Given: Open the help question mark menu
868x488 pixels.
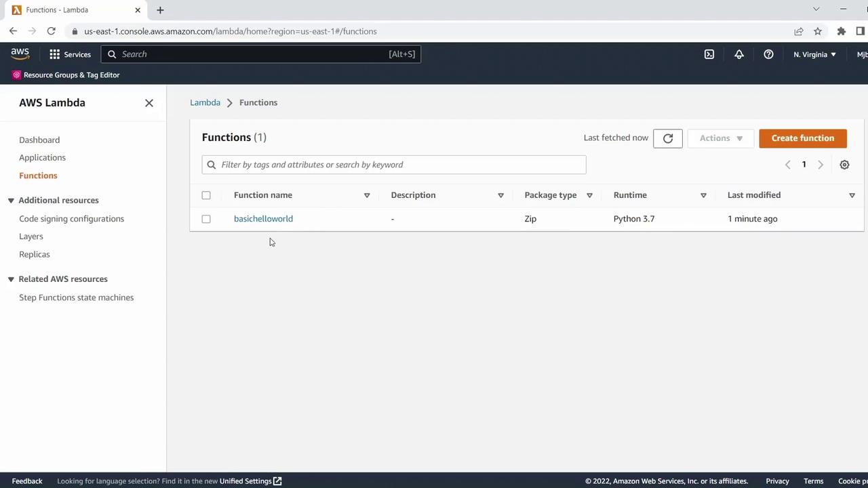Looking at the screenshot, I should [768, 54].
